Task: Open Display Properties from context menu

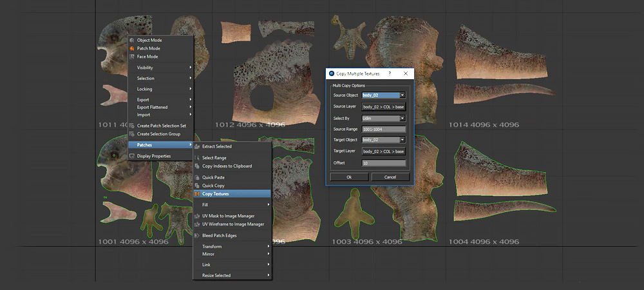Action: [160, 156]
